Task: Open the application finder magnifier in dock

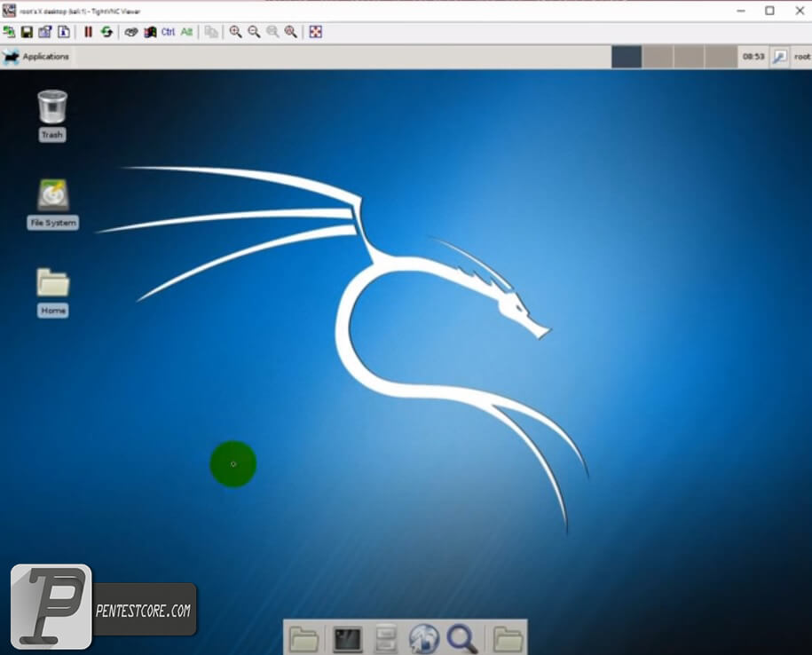Action: coord(462,638)
